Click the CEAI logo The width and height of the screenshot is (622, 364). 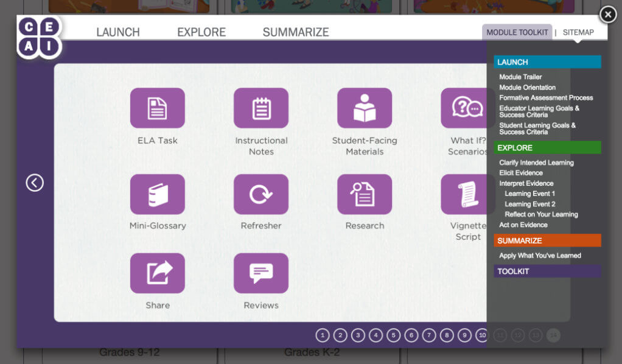[39, 37]
